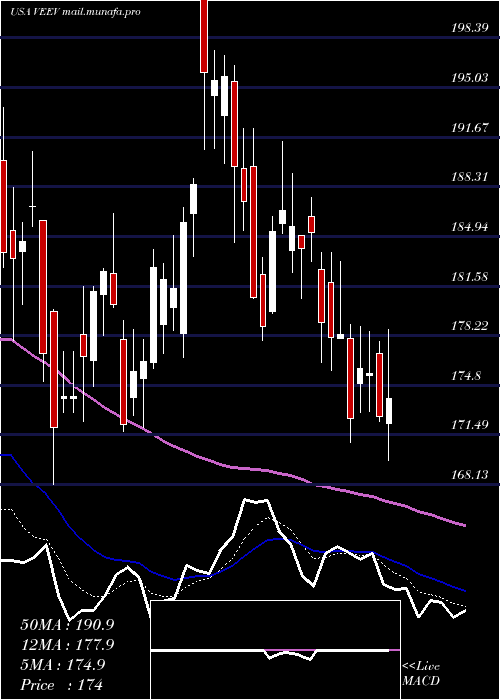Click the 191.67 price axis label

pos(469,128)
